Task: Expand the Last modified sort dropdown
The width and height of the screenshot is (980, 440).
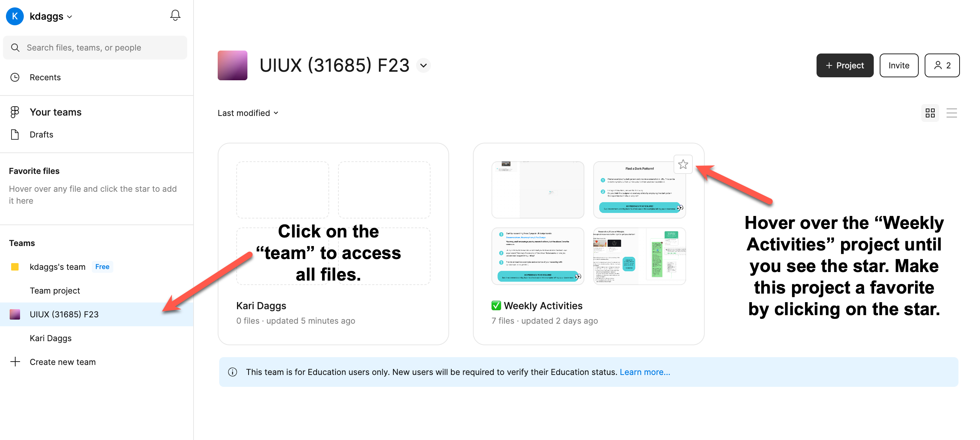Action: 248,113
